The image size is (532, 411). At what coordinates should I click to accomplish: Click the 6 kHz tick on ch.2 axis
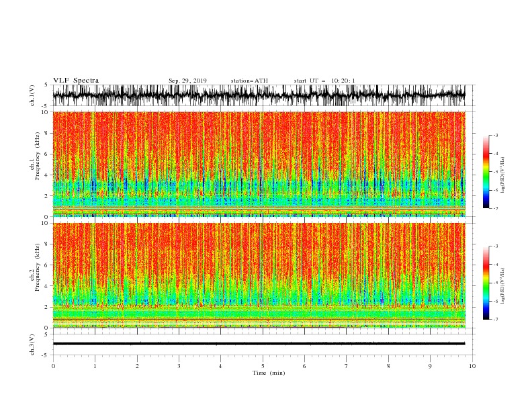click(x=46, y=265)
